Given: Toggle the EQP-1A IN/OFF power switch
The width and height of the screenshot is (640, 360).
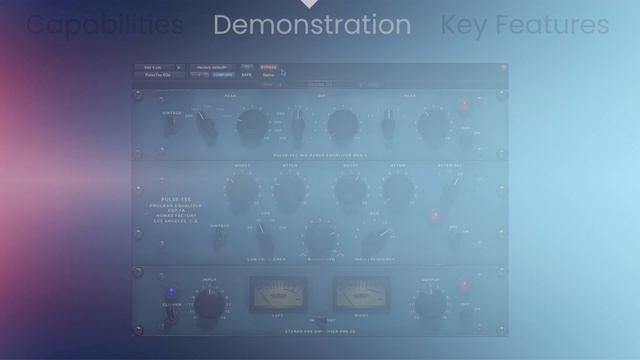Looking at the screenshot, I should tap(454, 240).
